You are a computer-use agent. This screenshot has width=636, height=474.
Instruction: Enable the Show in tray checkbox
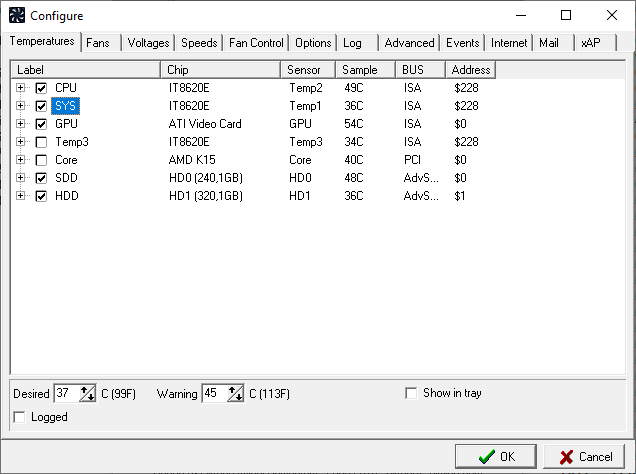click(x=411, y=393)
